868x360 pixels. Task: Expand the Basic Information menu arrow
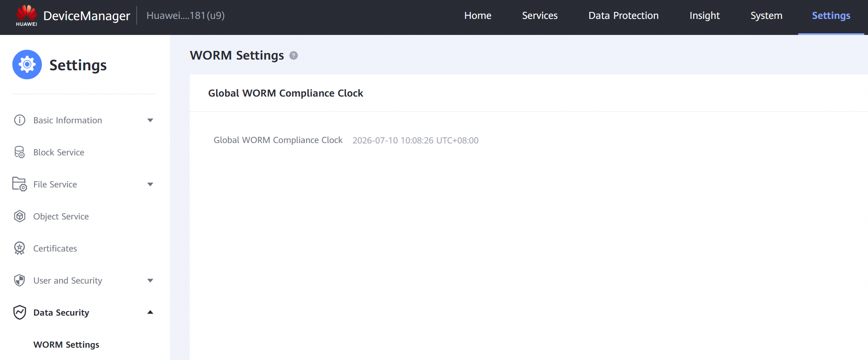pyautogui.click(x=150, y=120)
